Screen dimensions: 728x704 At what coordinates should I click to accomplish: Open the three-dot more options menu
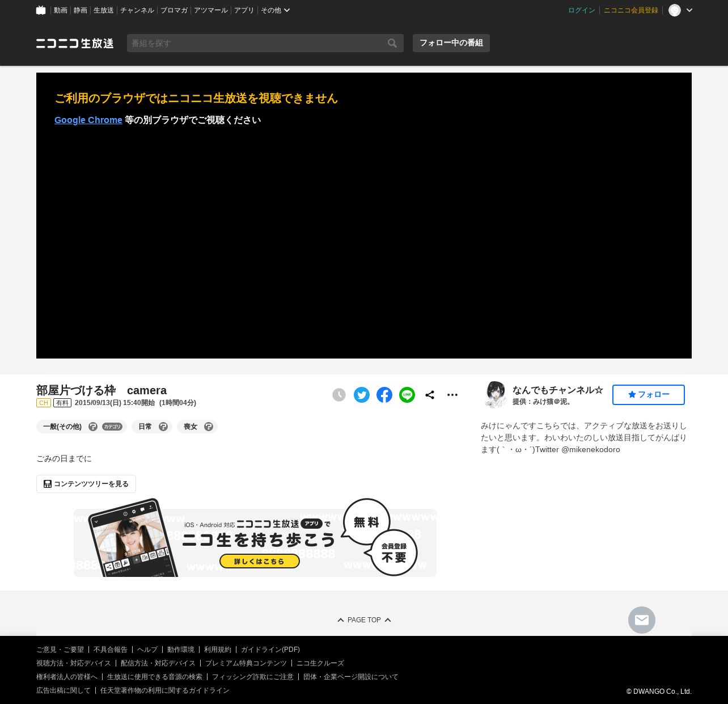tap(452, 395)
